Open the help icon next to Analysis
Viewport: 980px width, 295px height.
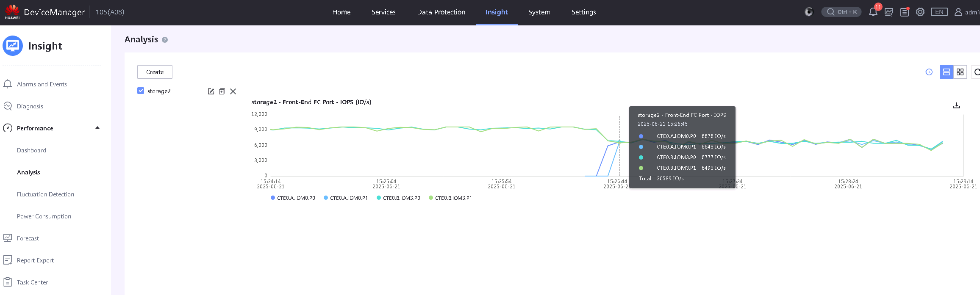165,40
